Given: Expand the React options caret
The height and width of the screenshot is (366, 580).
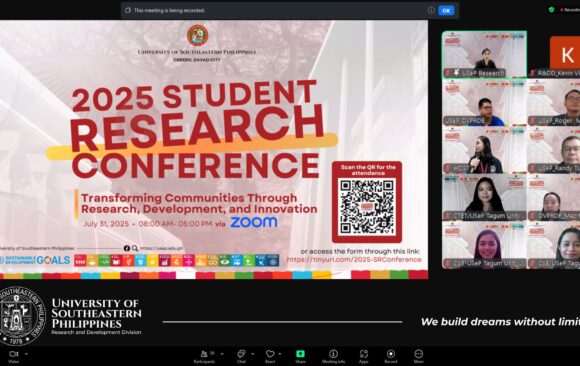Looking at the screenshot, I should (280, 354).
